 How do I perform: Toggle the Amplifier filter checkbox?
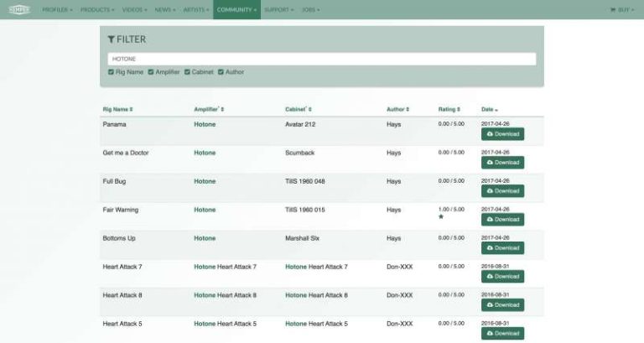(151, 72)
